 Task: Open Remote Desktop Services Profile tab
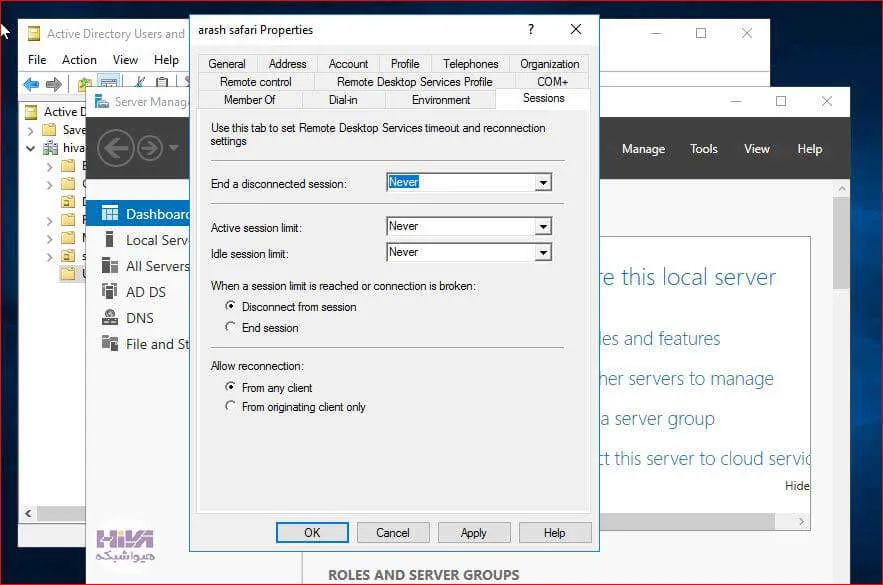pos(414,82)
